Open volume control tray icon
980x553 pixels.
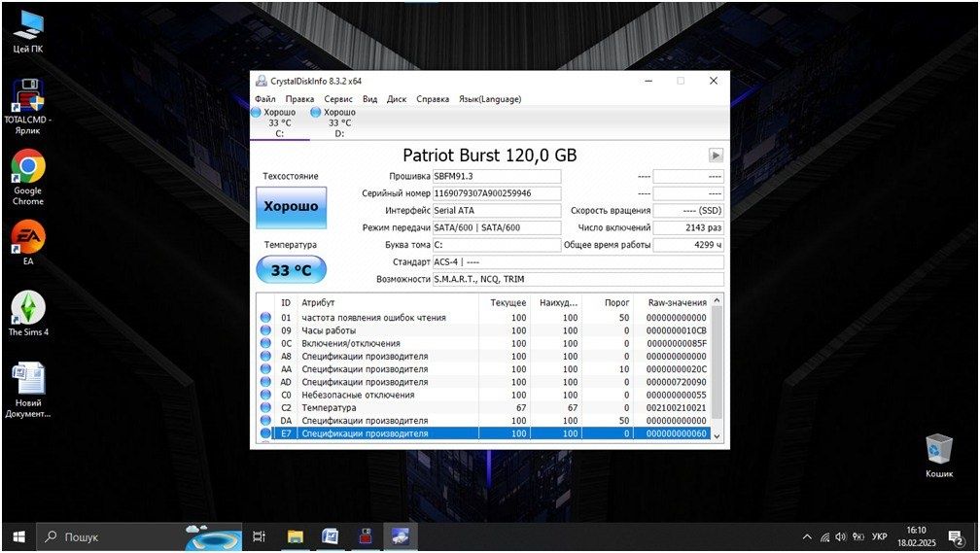(x=841, y=536)
